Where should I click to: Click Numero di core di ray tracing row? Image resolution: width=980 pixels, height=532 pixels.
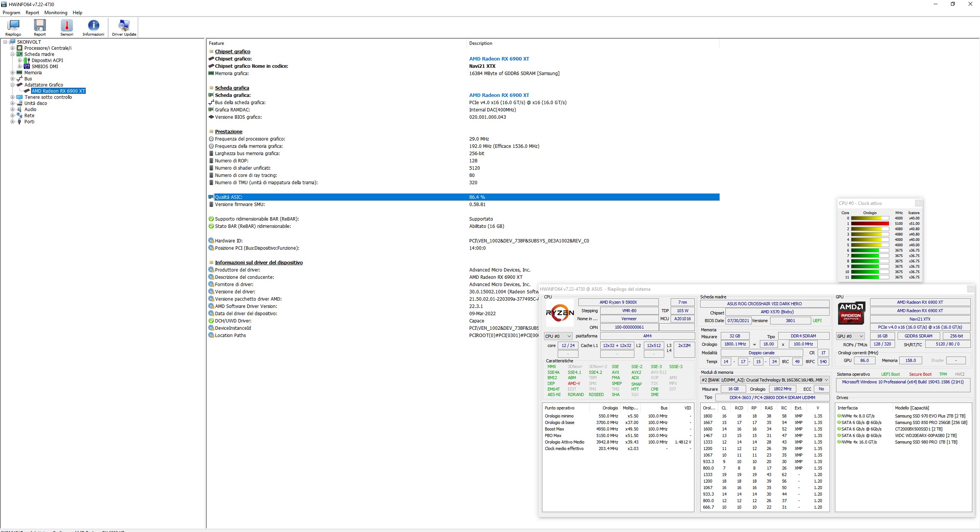pyautogui.click(x=463, y=175)
